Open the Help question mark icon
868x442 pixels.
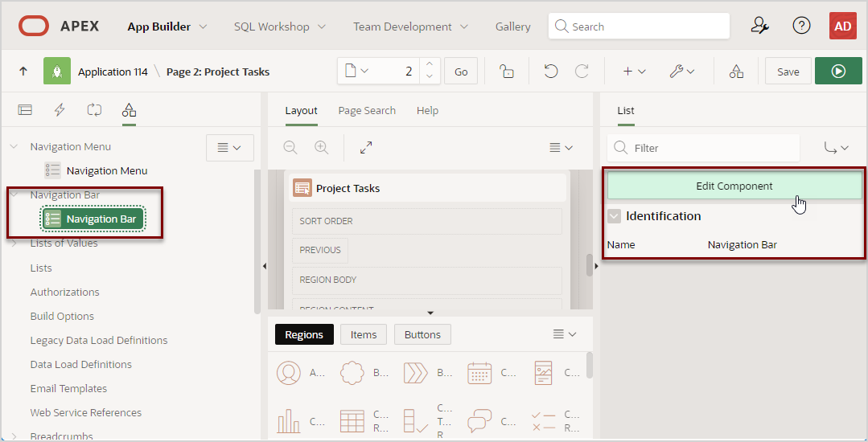coord(801,26)
